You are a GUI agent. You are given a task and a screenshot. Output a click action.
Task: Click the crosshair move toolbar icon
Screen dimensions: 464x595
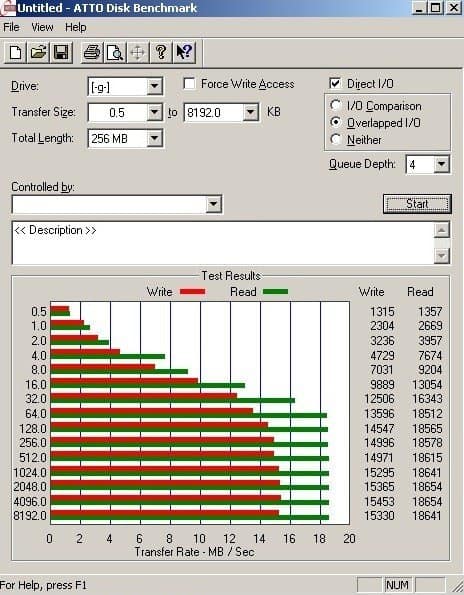[138, 52]
